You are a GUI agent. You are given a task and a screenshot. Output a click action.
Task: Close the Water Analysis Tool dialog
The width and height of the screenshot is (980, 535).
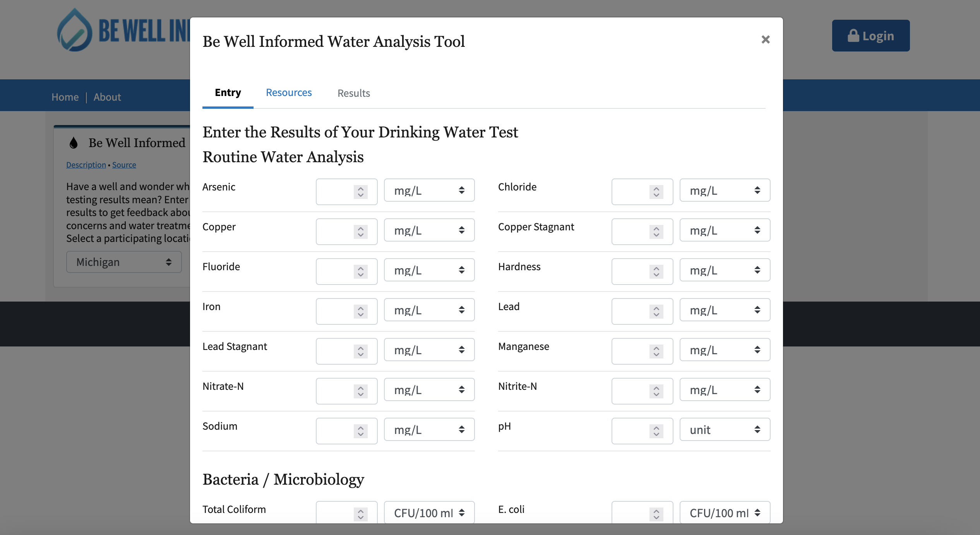click(765, 39)
